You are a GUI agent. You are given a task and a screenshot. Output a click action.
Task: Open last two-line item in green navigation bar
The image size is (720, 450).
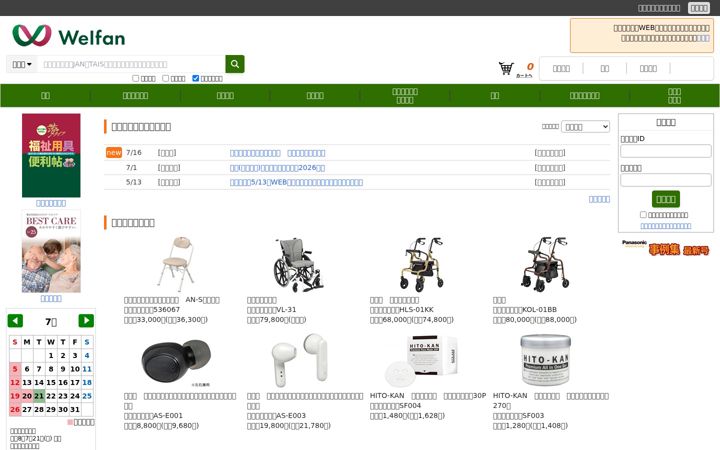point(674,96)
